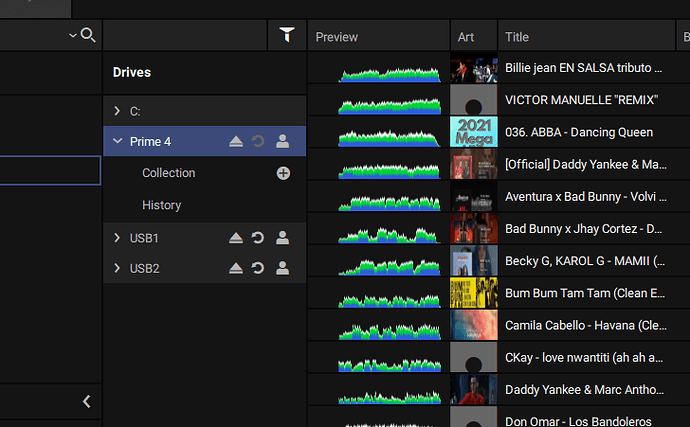
Task: Open Prime 4 user profile icon
Action: pos(283,141)
